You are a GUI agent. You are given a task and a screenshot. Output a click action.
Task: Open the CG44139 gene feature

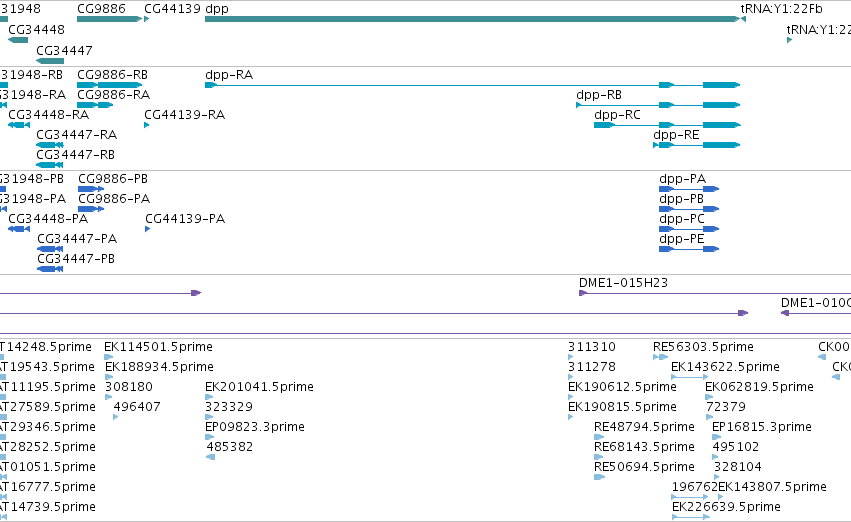pos(147,20)
